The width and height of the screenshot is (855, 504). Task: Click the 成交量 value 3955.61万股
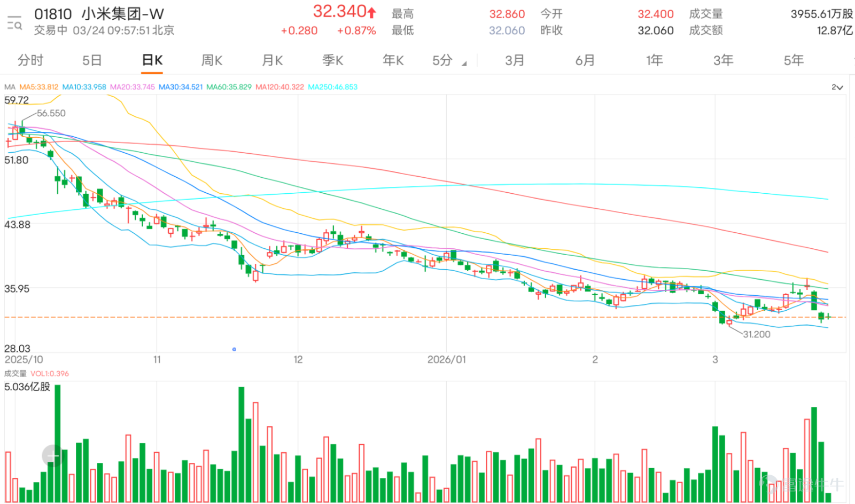821,14
